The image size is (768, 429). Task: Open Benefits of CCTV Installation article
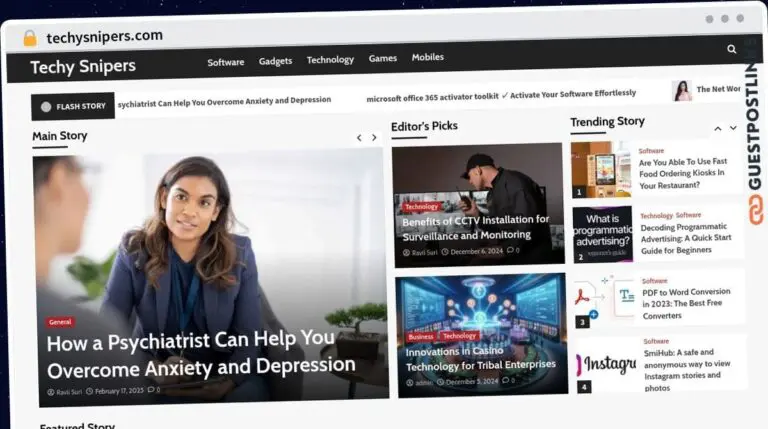point(475,227)
